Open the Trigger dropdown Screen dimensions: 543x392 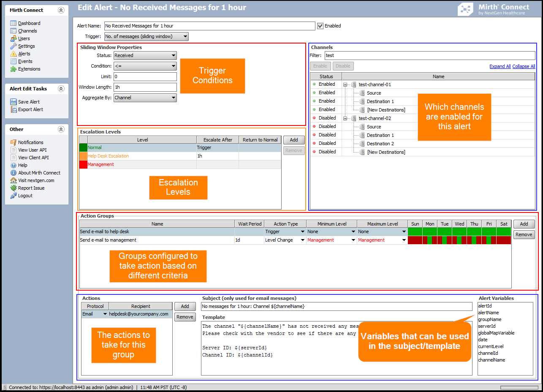click(146, 36)
